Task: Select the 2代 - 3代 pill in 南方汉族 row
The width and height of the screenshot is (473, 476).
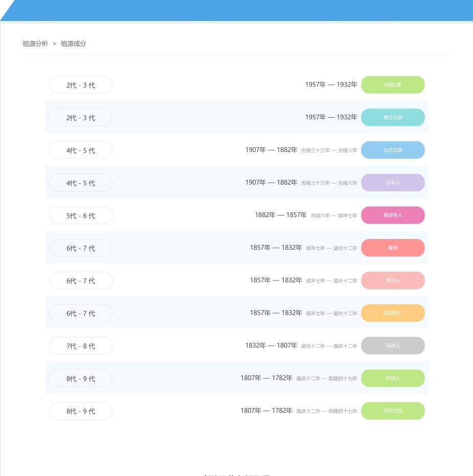Action: point(81,117)
